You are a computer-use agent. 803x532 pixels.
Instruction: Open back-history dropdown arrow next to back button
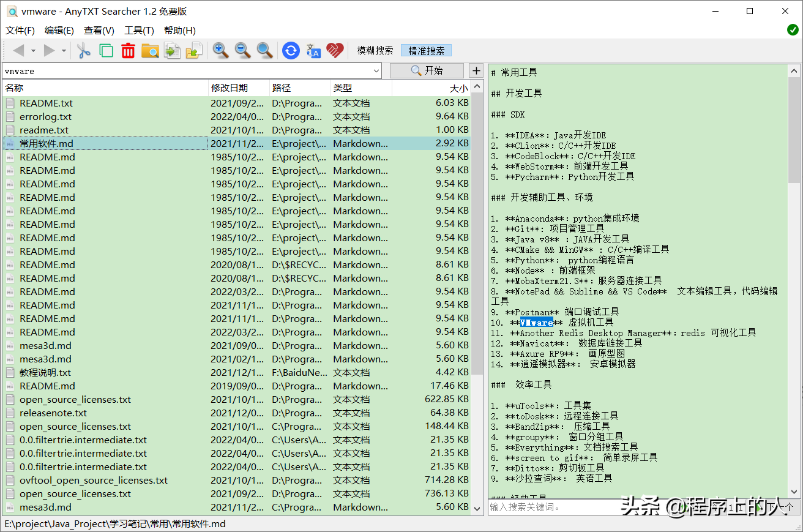tap(33, 51)
